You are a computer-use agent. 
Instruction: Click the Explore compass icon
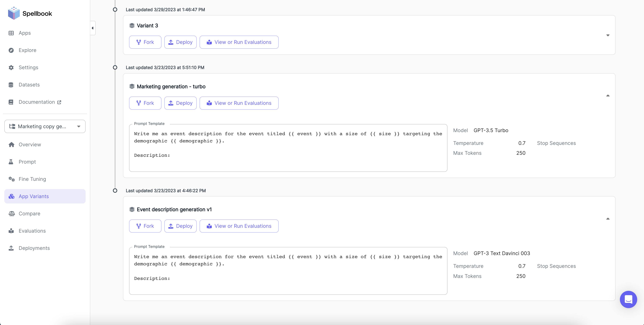11,50
